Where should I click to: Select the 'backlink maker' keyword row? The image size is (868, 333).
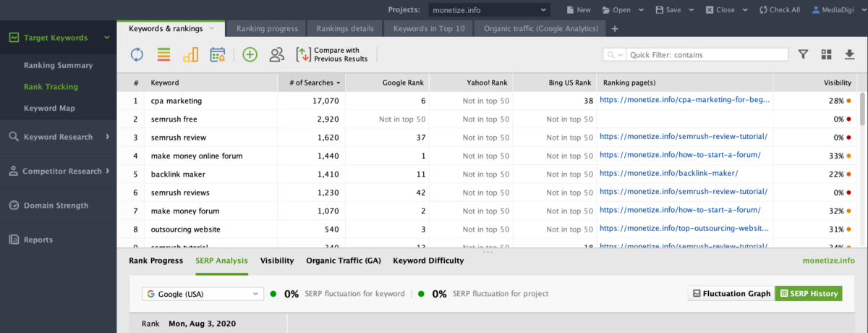486,174
